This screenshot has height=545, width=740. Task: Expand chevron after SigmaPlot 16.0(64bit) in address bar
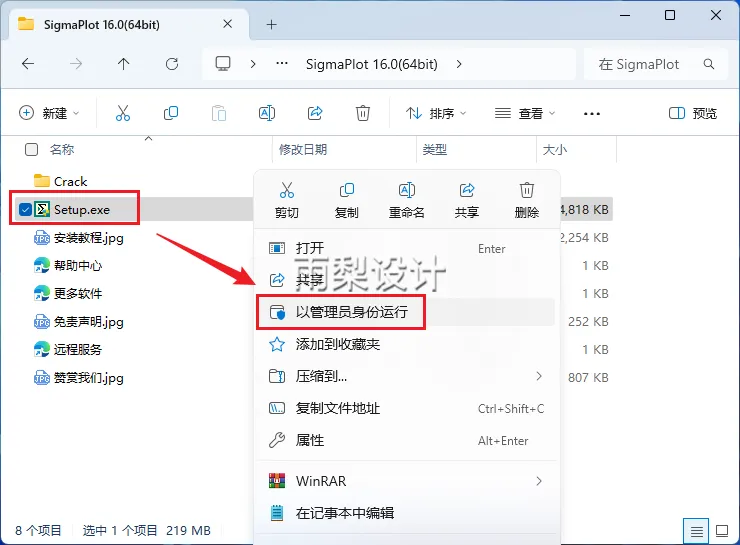[x=459, y=64]
